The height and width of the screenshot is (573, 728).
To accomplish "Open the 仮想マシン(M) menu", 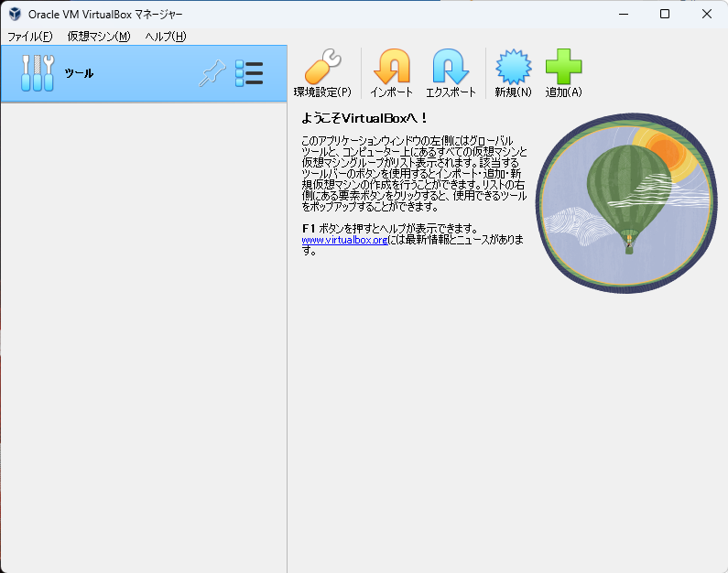I will [99, 37].
